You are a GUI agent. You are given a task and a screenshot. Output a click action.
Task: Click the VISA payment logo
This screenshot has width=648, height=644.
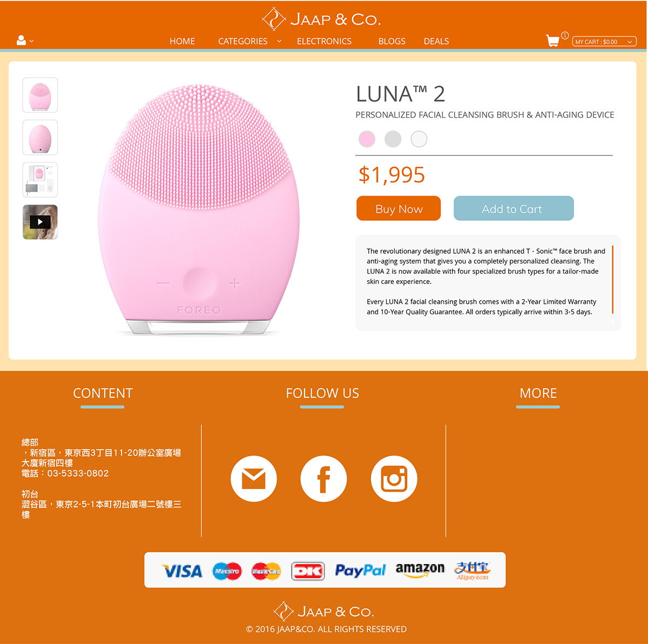tap(183, 571)
